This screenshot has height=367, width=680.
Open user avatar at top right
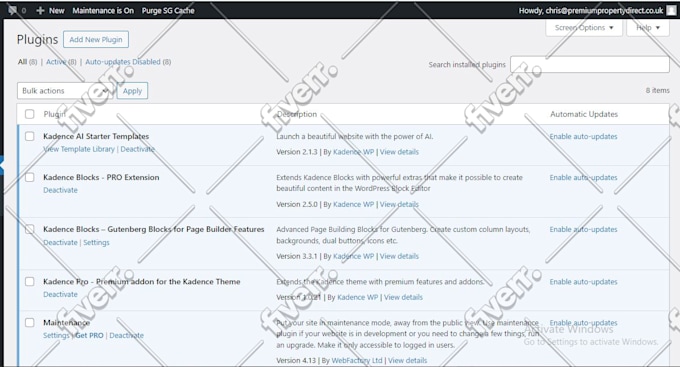[x=672, y=10]
